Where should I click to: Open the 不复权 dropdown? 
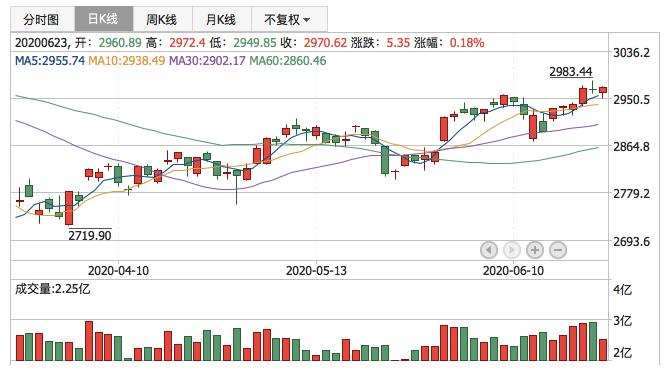289,19
